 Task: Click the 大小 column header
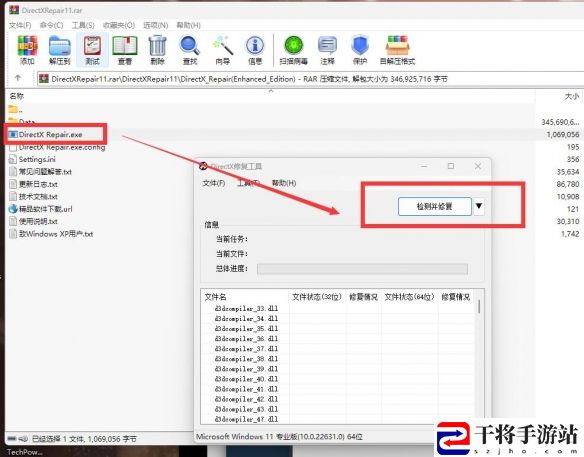point(572,96)
